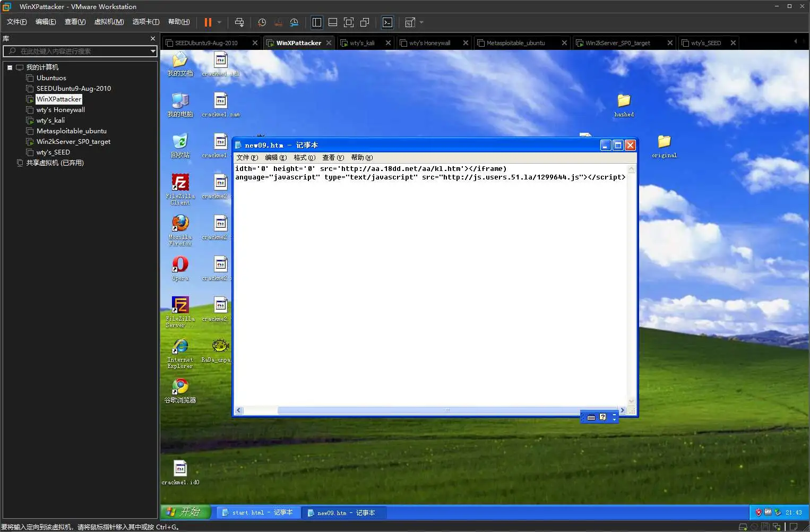The height and width of the screenshot is (532, 810).
Task: Open the original folder on desktop
Action: [x=664, y=146]
